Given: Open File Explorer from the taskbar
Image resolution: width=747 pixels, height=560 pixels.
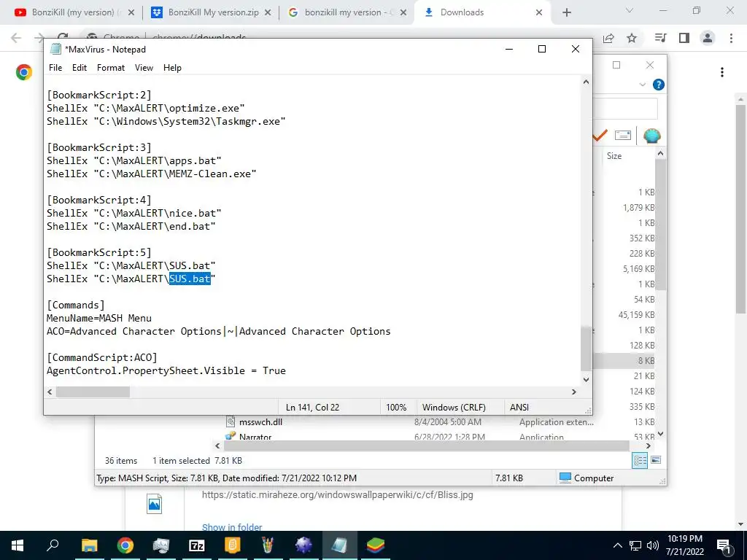Looking at the screenshot, I should coord(89,545).
